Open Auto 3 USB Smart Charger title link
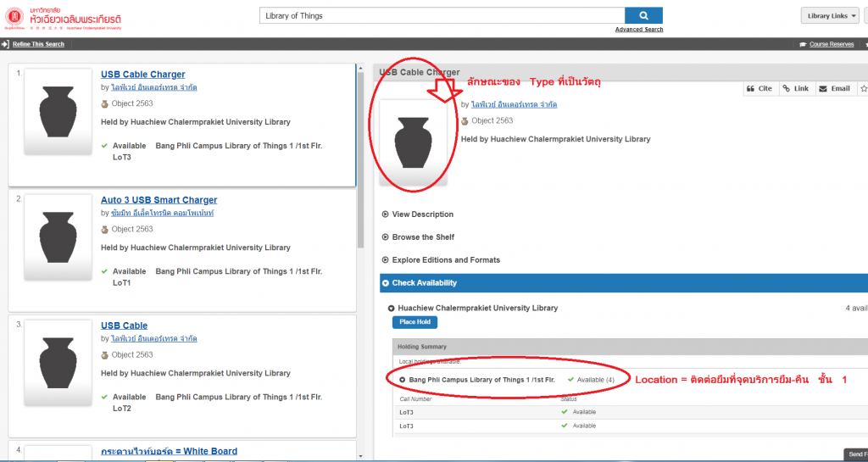This screenshot has width=868, height=462. tap(159, 200)
